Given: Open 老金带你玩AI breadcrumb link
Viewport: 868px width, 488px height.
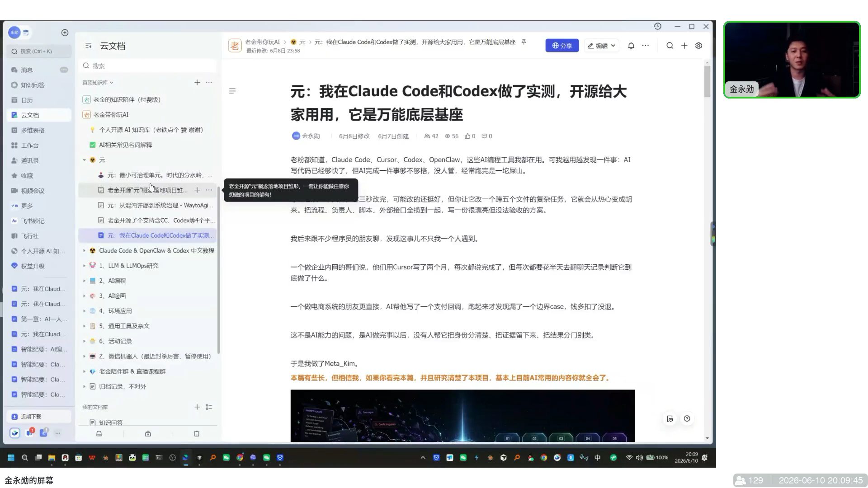Looking at the screenshot, I should click(x=262, y=42).
